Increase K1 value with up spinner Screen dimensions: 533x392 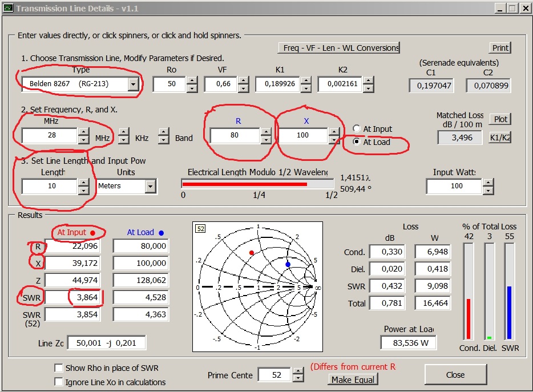point(306,81)
